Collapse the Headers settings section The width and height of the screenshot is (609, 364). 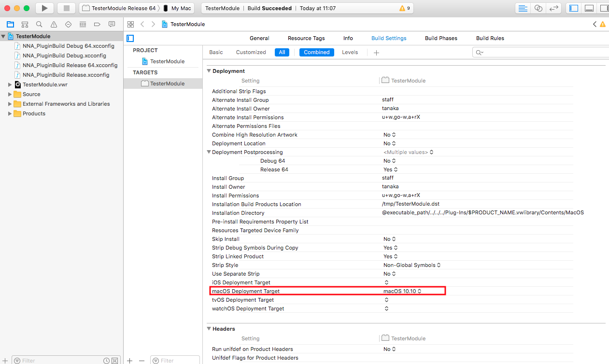tap(209, 329)
